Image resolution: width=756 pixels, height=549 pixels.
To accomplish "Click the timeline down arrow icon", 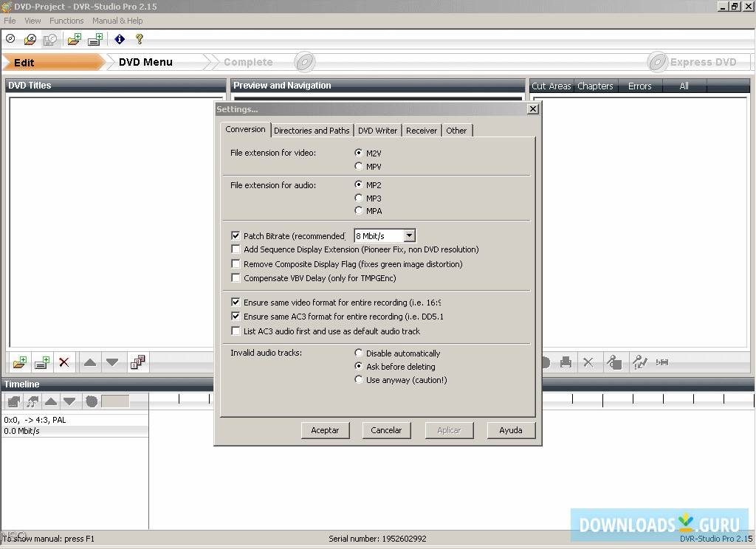I will pyautogui.click(x=69, y=401).
